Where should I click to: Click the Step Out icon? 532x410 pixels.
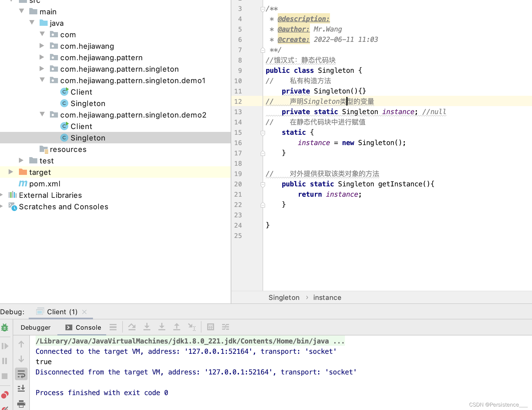pyautogui.click(x=177, y=327)
